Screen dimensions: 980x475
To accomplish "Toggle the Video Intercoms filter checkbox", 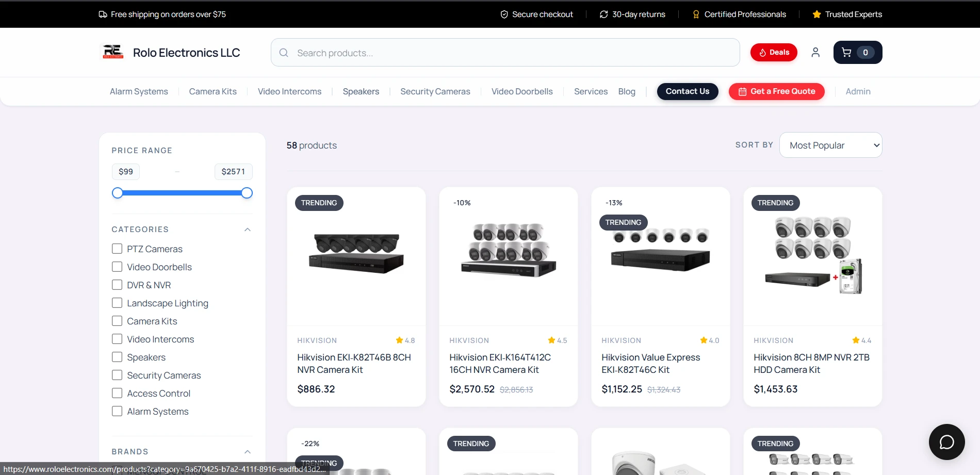I will 117,339.
